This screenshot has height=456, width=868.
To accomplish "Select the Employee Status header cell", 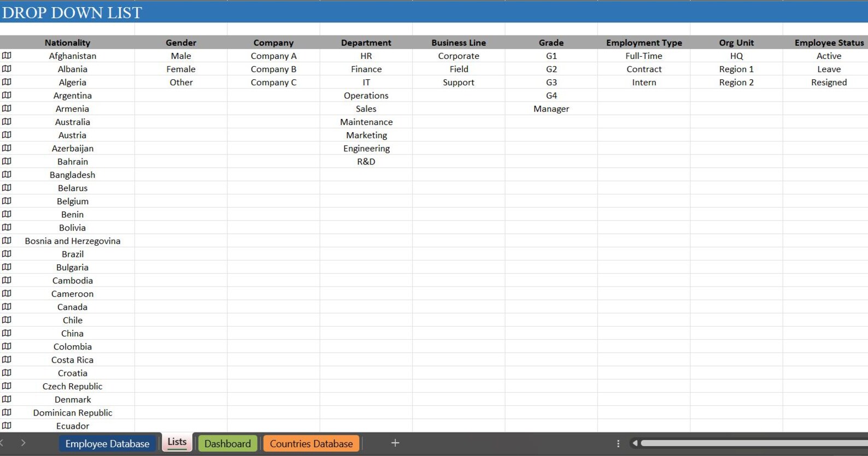I will tap(825, 43).
